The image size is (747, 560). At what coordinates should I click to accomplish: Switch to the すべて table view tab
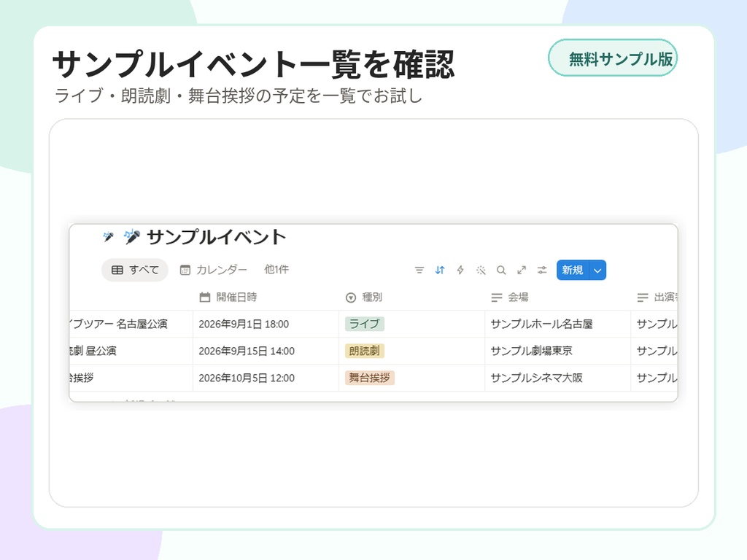pyautogui.click(x=135, y=270)
